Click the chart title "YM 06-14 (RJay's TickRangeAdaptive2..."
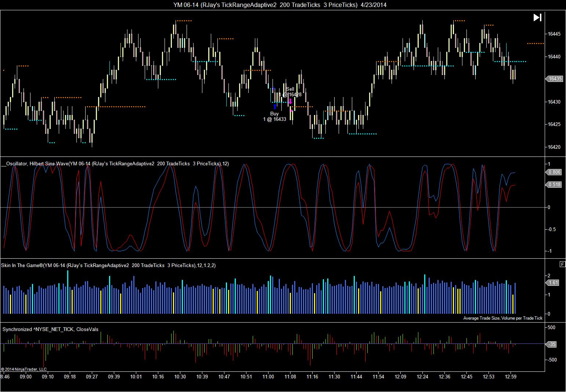 pyautogui.click(x=280, y=5)
